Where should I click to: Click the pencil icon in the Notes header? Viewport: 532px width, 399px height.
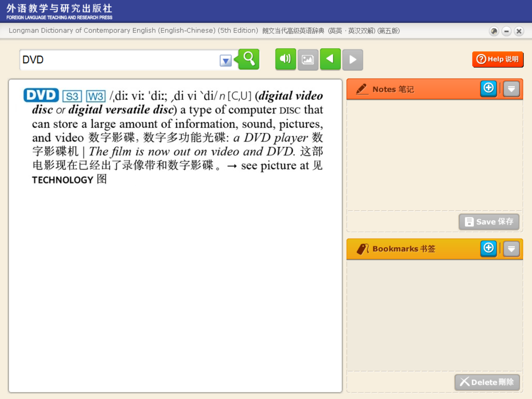pyautogui.click(x=362, y=89)
